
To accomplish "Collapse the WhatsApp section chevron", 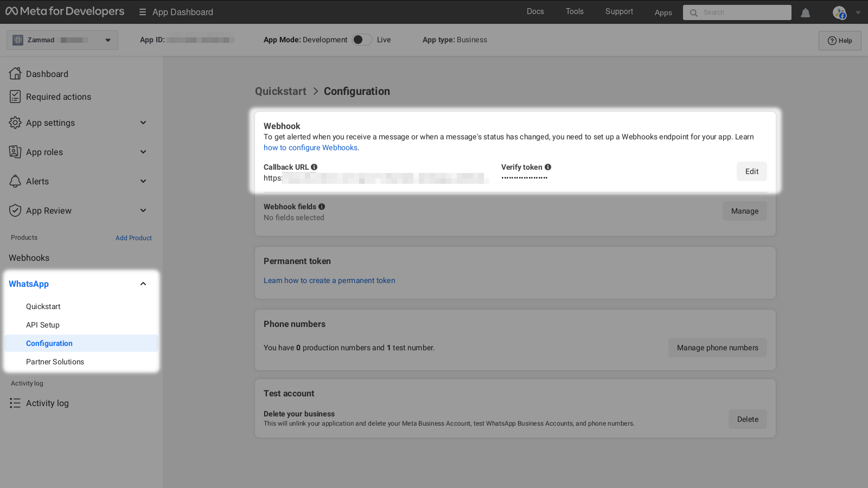I will [143, 284].
